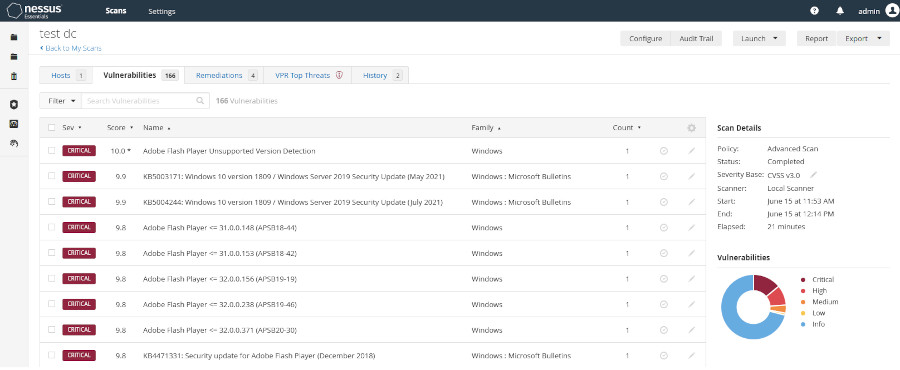Check the APSB19-19 row checkbox
Screen dimensions: 900x370
point(52,278)
